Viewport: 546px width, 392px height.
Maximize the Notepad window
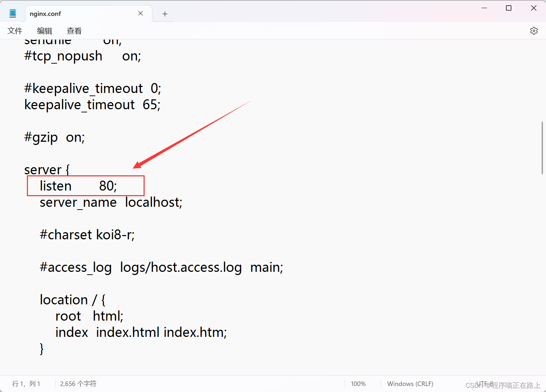pos(509,8)
